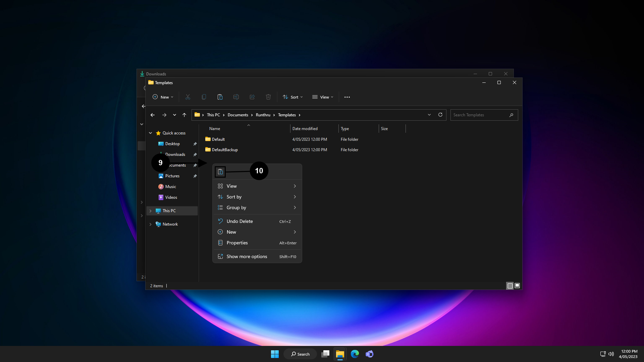Go up one folder level
The image size is (644, 362).
coord(184,115)
